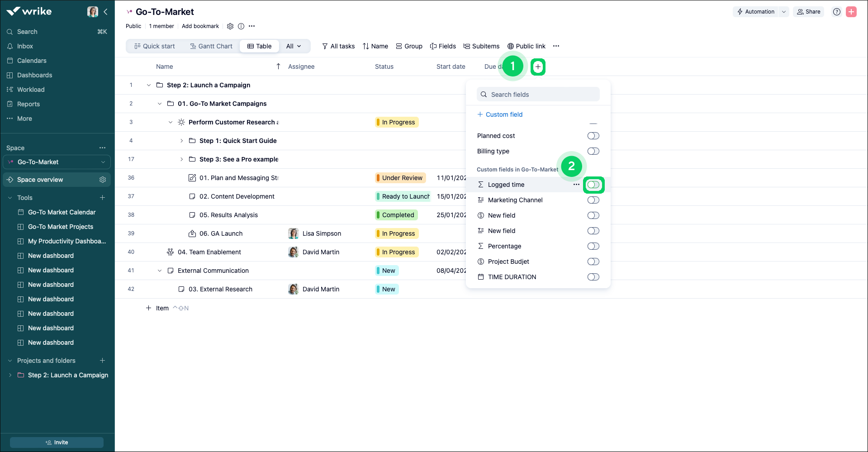Click the Space overview settings gear

coord(103,180)
